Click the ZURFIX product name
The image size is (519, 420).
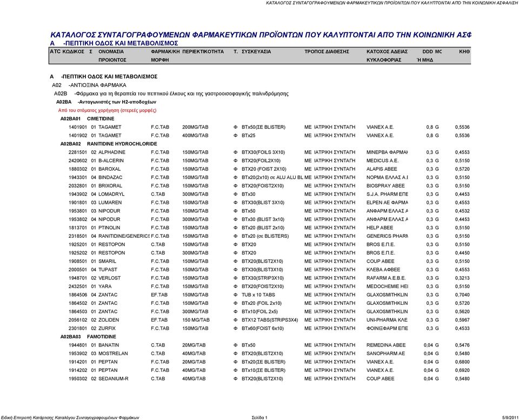[107, 328]
